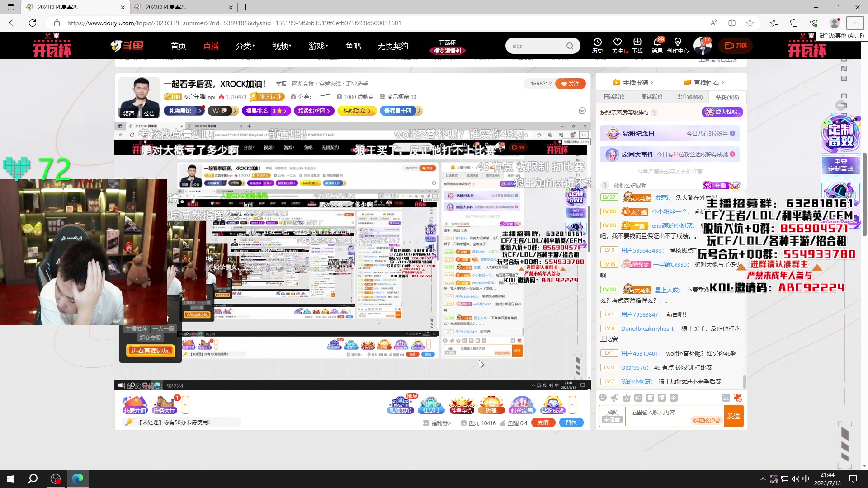Open the 粉丝家园 icon

click(x=522, y=404)
